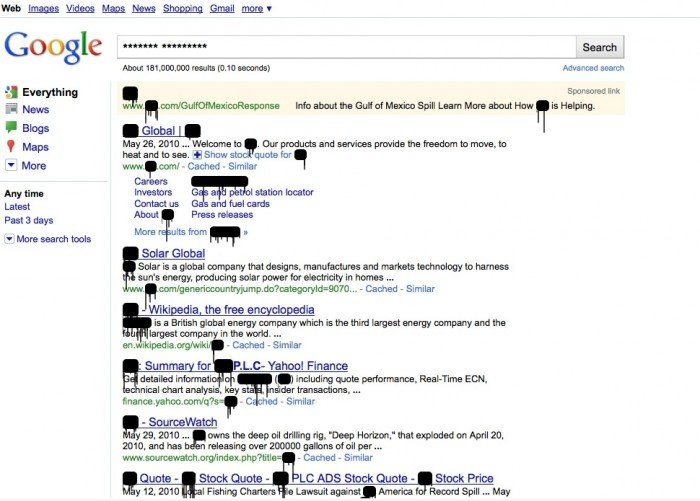Click the Search button

click(x=600, y=47)
